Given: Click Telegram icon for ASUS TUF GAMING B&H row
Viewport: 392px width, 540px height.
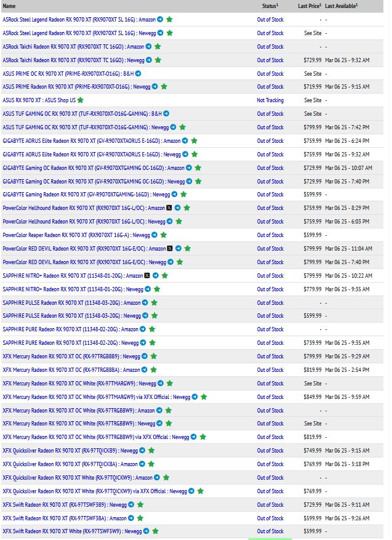Looking at the screenshot, I should [x=166, y=113].
